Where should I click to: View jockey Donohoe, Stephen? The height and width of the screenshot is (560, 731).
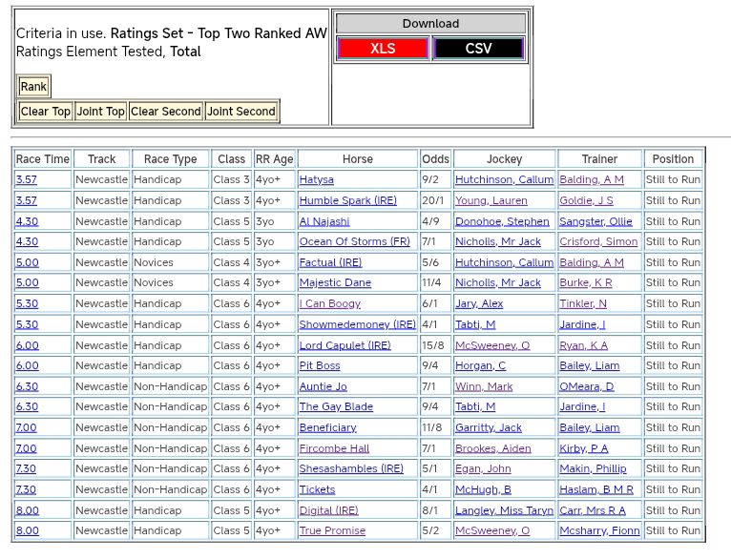502,221
